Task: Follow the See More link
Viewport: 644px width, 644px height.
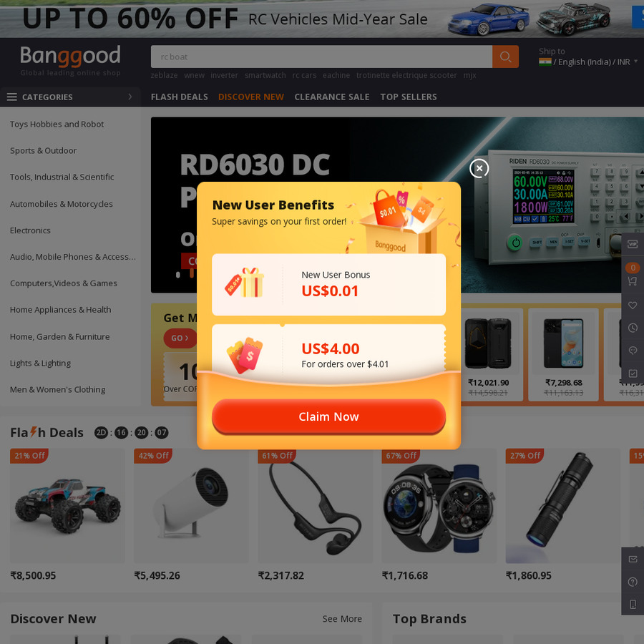Action: click(x=342, y=618)
